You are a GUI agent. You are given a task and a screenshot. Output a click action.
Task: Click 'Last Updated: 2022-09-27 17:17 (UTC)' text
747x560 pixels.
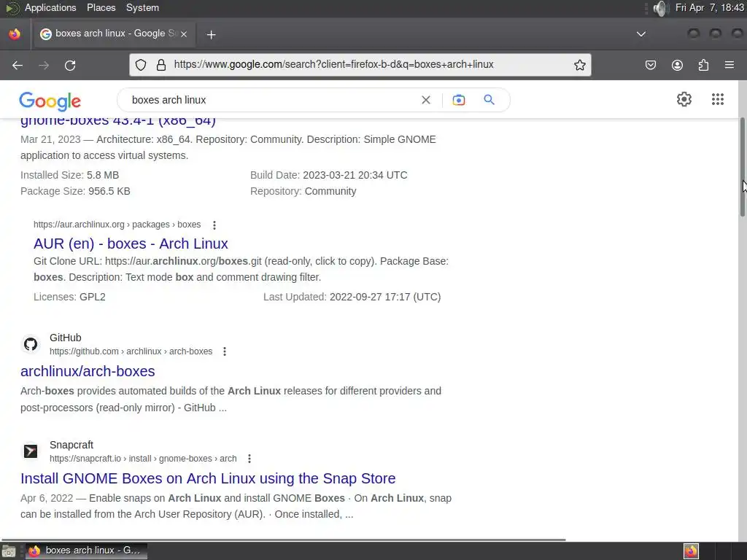pos(352,297)
